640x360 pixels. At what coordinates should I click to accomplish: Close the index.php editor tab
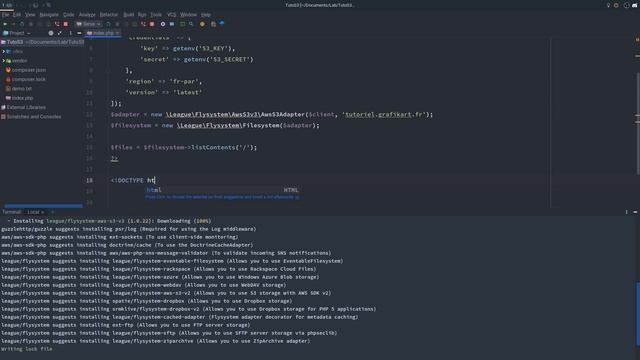117,33
